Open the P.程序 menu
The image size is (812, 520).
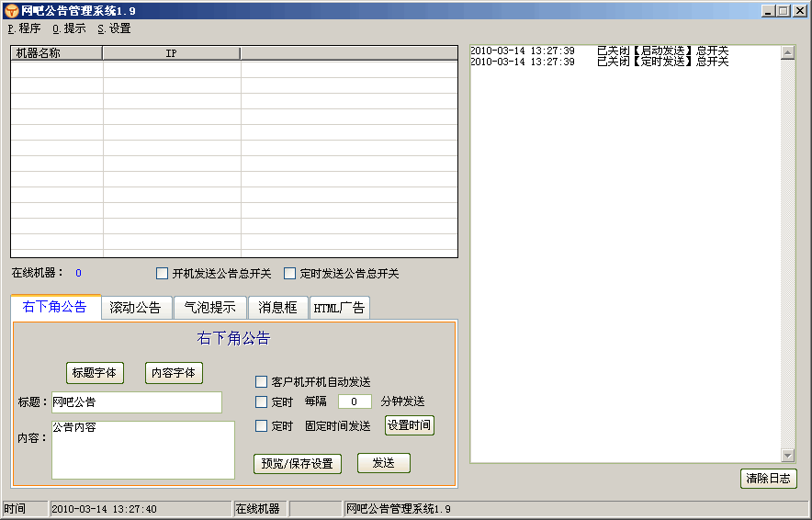(x=24, y=28)
